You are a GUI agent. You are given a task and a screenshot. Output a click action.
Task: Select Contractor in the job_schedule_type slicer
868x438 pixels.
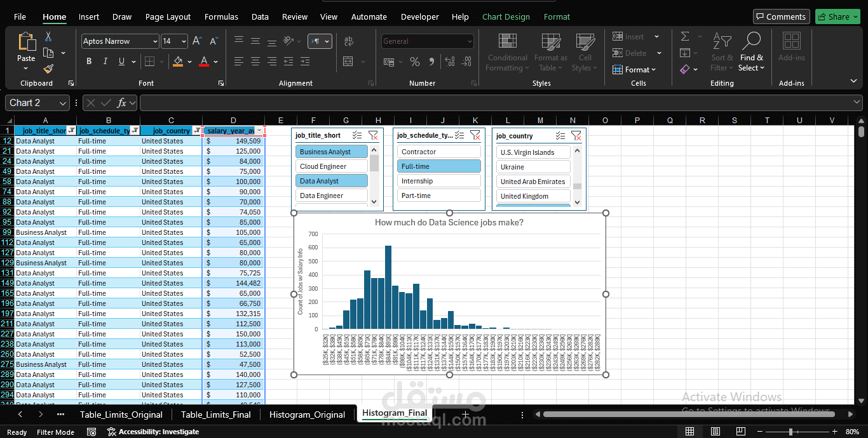point(438,151)
